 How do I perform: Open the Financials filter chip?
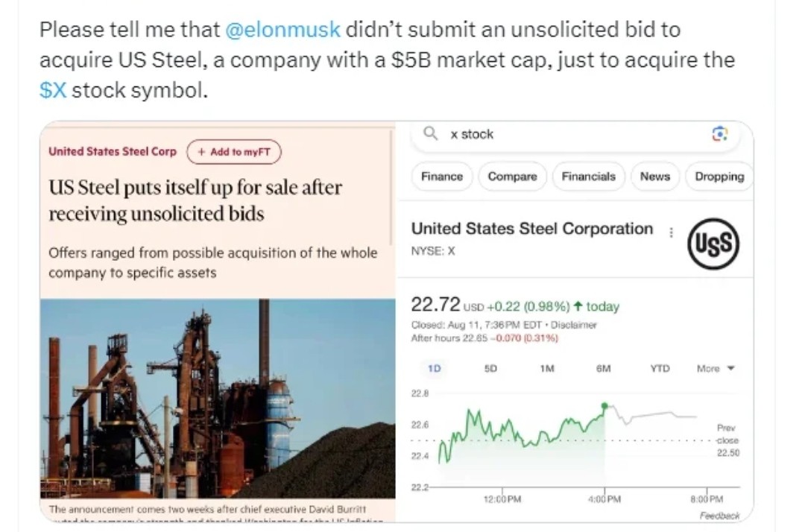pyautogui.click(x=588, y=177)
